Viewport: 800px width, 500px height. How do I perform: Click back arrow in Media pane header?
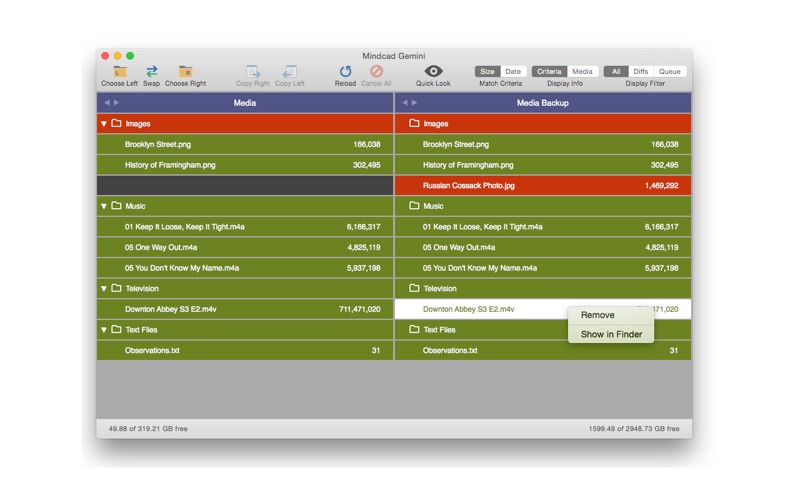click(107, 103)
